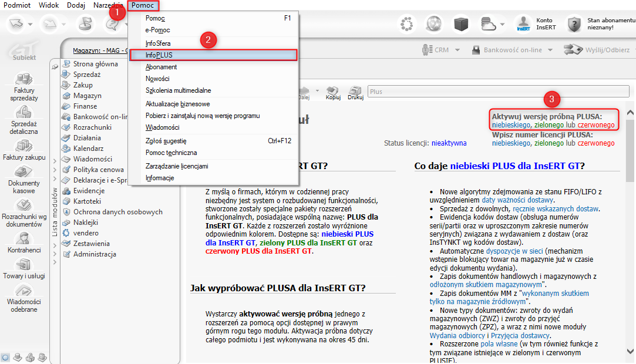Image resolution: width=636 pixels, height=364 pixels.
Task: Select Administracja module in list
Action: [95, 254]
